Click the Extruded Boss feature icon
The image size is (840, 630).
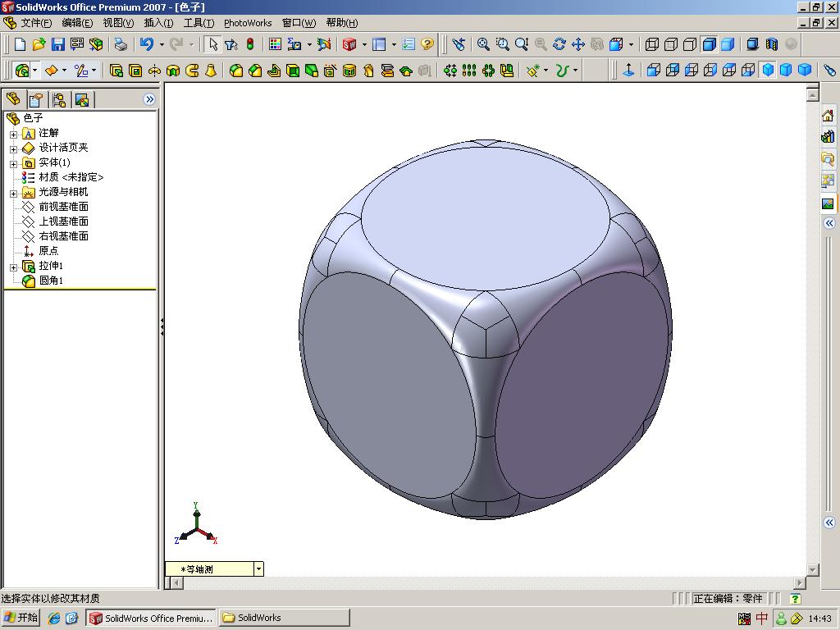[116, 71]
